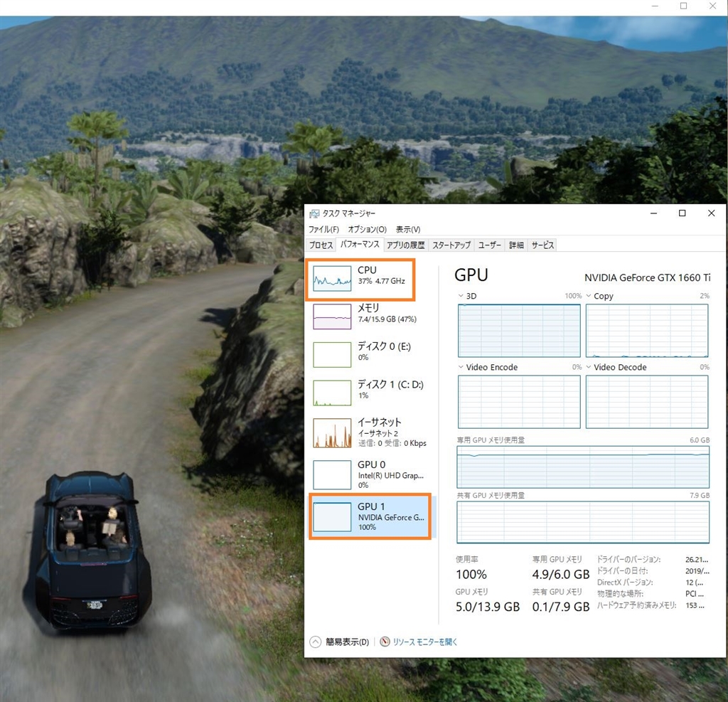Screen dimensions: 728x702
Task: Click the NVIDIA GeForce GTX 1660 Ti title
Action: [x=647, y=277]
